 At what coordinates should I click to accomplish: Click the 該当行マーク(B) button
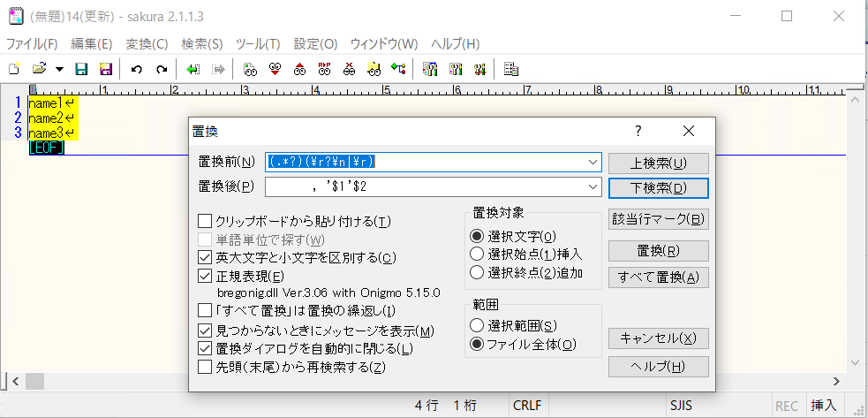pyautogui.click(x=658, y=219)
